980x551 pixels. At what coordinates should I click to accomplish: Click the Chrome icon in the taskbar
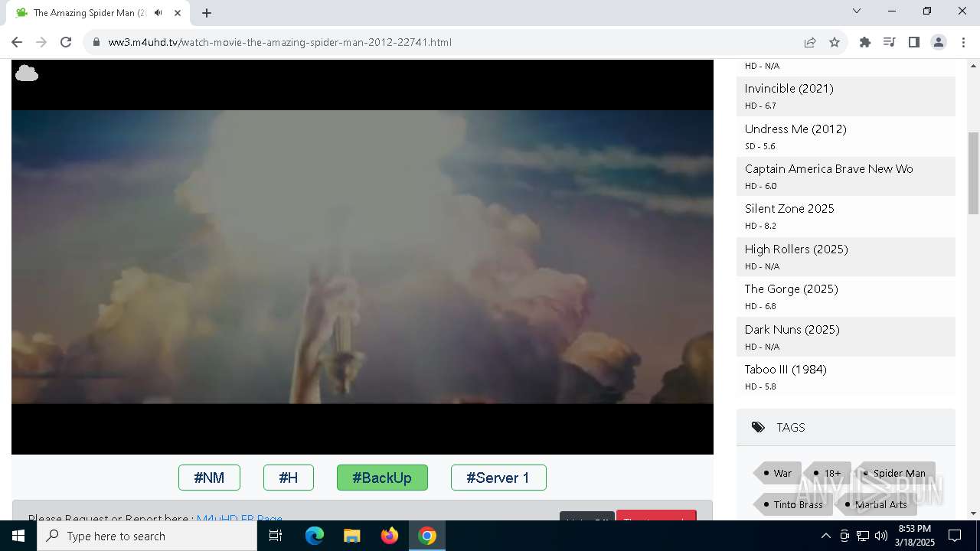tap(427, 536)
